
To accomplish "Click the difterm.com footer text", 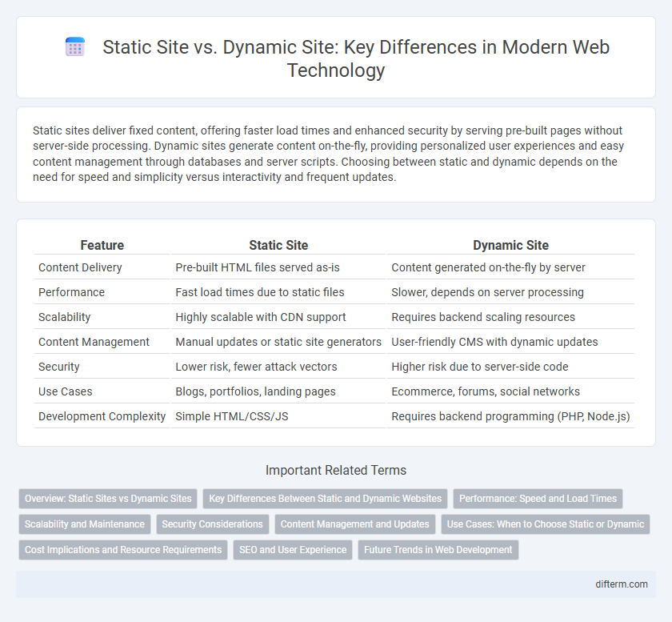I will (x=622, y=584).
